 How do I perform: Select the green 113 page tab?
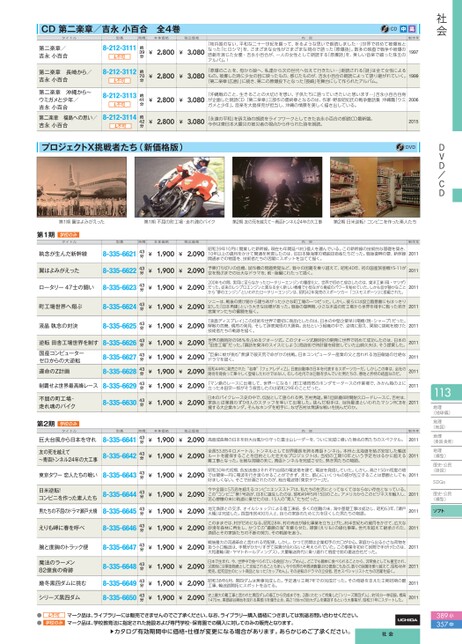[x=446, y=392]
